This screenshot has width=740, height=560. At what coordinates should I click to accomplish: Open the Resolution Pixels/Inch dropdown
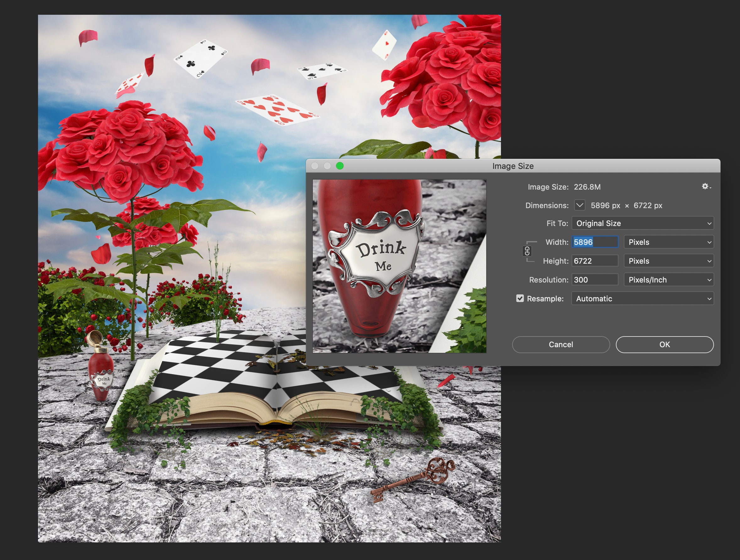point(669,280)
